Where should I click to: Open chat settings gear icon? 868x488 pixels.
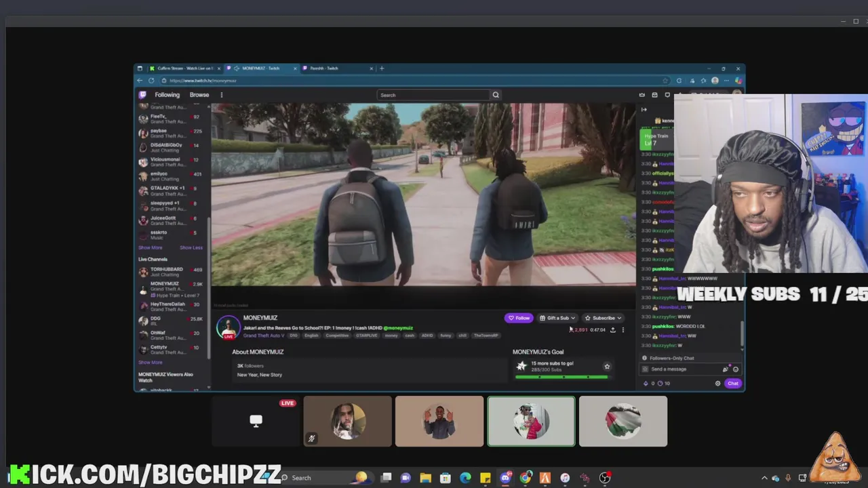pyautogui.click(x=718, y=384)
